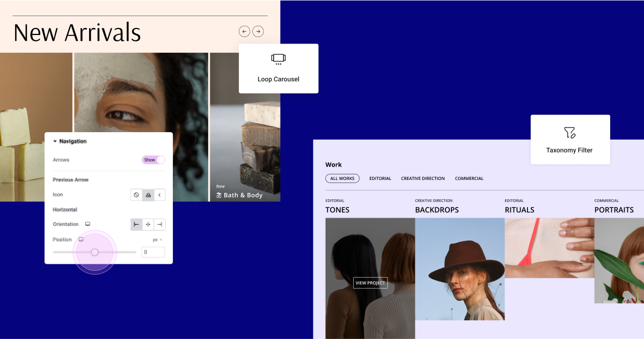
Task: Pick the chevron-left icon library option
Action: pyautogui.click(x=159, y=194)
